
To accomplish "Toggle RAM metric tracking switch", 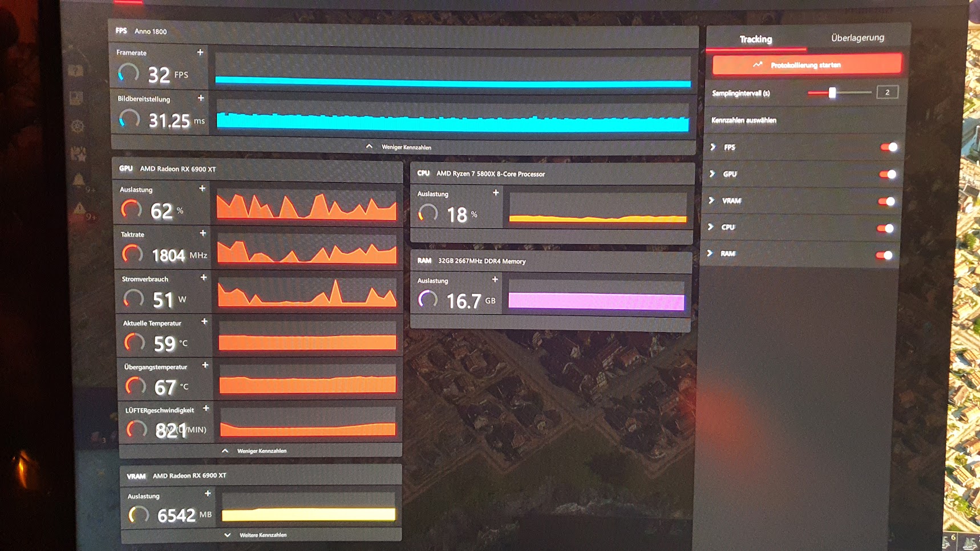I will (x=884, y=256).
